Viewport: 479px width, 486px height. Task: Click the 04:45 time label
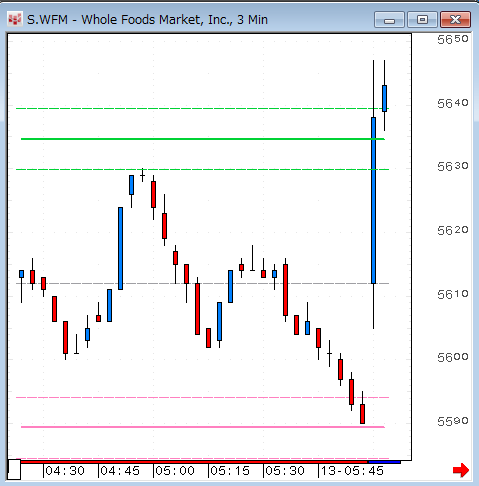(x=120, y=471)
